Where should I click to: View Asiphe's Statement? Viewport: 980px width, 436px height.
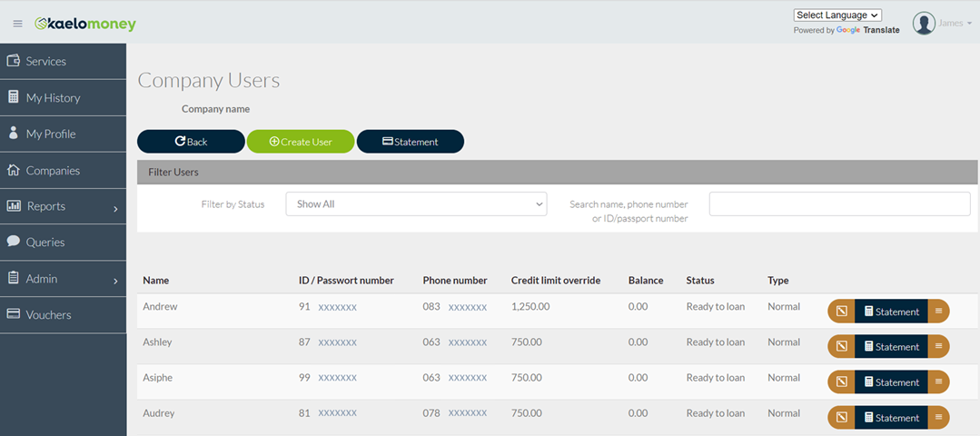(891, 382)
